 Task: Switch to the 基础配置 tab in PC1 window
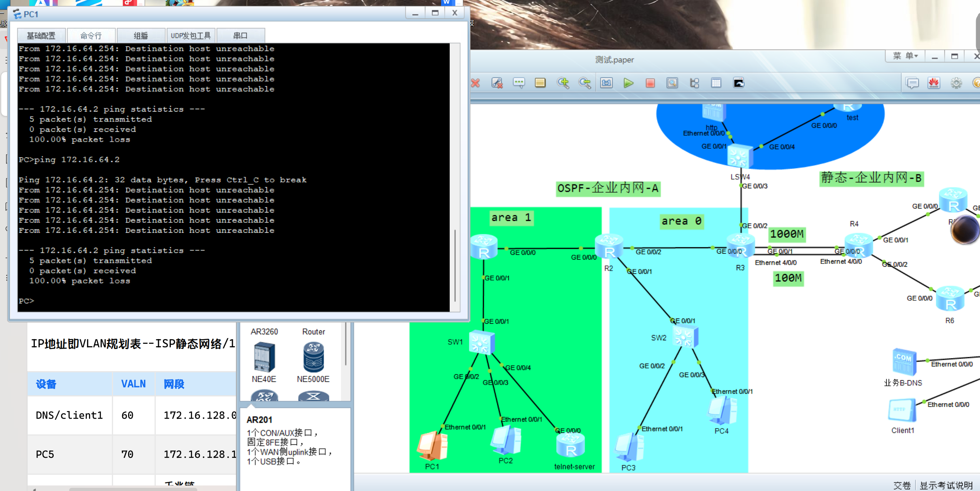[42, 36]
